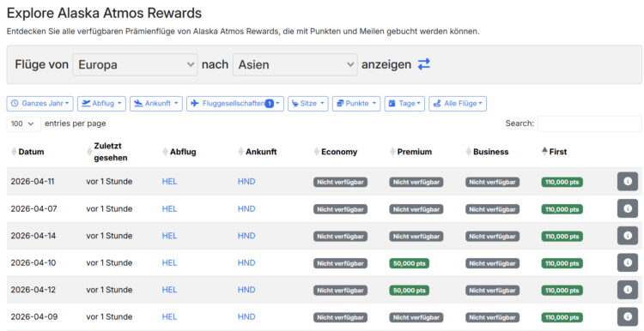Swap origin and destination arrows icon
This screenshot has width=644, height=331.
tap(424, 64)
